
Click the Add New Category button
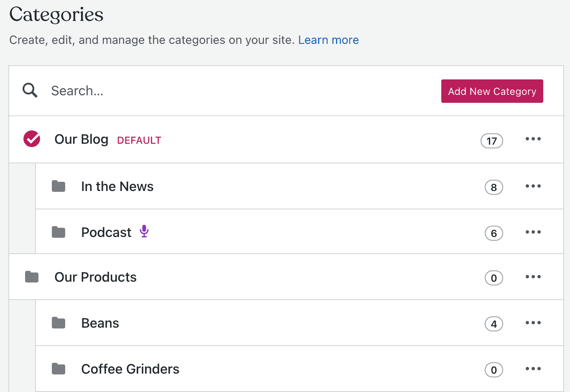pyautogui.click(x=492, y=91)
